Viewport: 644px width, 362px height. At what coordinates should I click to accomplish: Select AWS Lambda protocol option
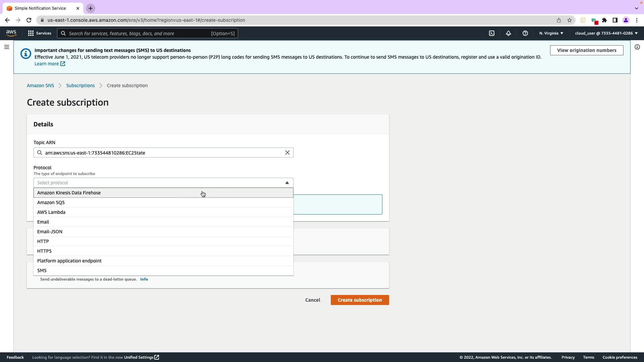coord(51,212)
